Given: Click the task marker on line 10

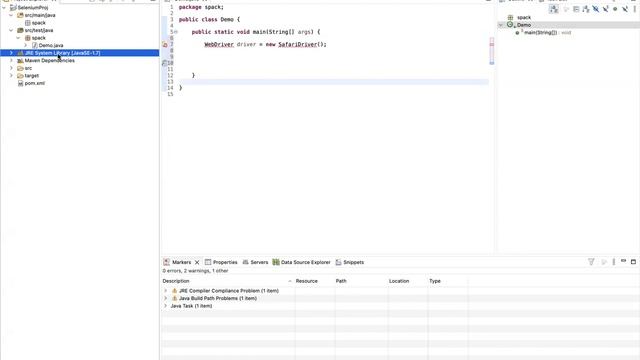Looking at the screenshot, I should tap(164, 63).
